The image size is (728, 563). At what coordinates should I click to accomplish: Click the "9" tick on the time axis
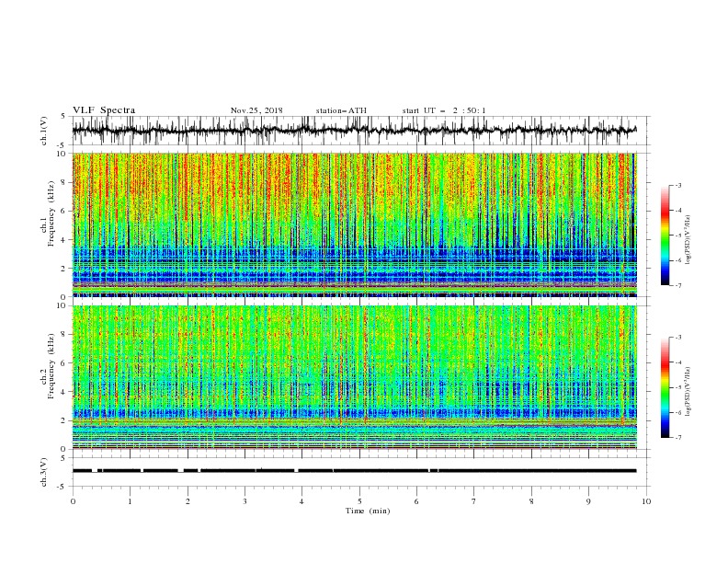pyautogui.click(x=588, y=501)
